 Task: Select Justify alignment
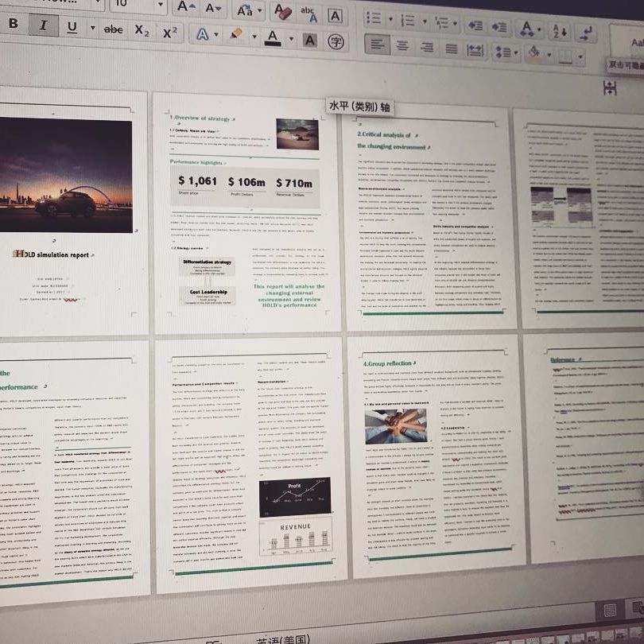(x=452, y=48)
